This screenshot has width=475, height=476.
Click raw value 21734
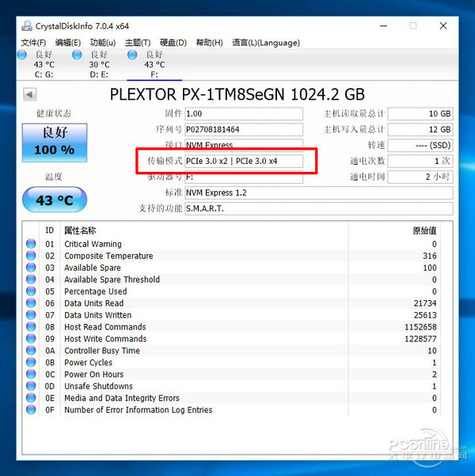coord(425,303)
